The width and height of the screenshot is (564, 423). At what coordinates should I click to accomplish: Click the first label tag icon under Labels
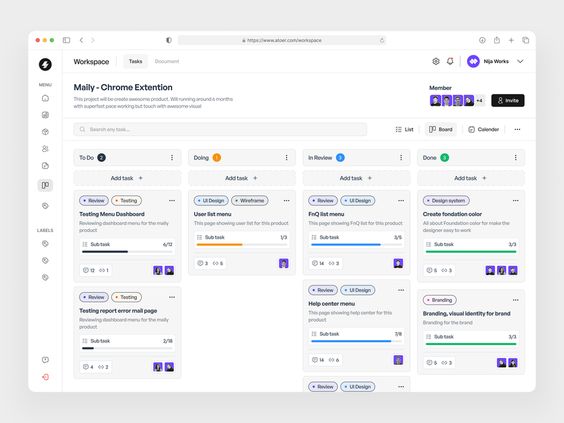45,244
